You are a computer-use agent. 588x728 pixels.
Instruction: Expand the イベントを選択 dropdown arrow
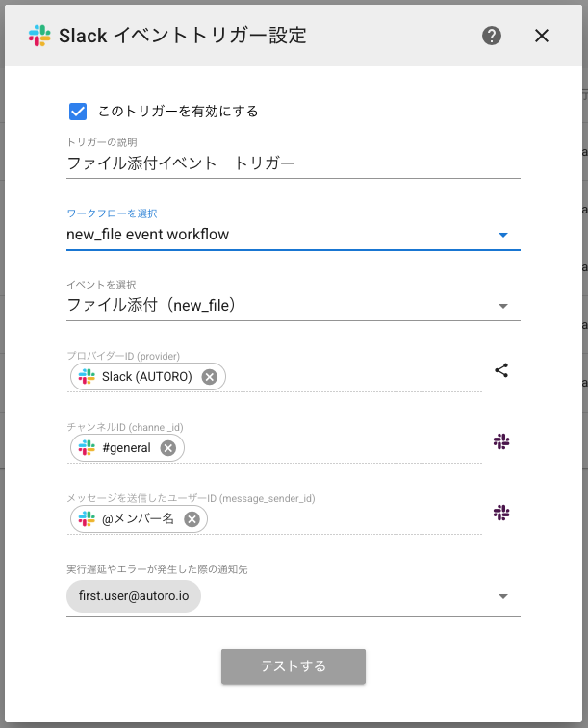502,306
